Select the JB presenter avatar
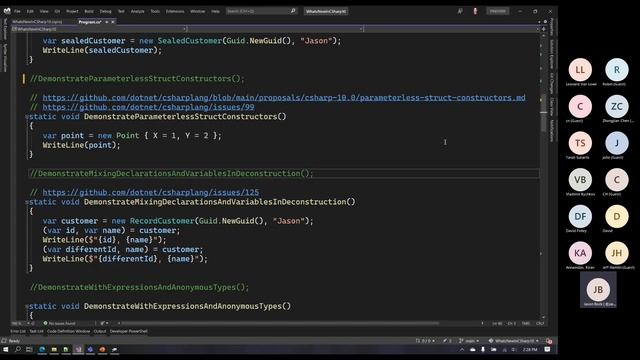This screenshot has height=360, width=640. (x=598, y=289)
